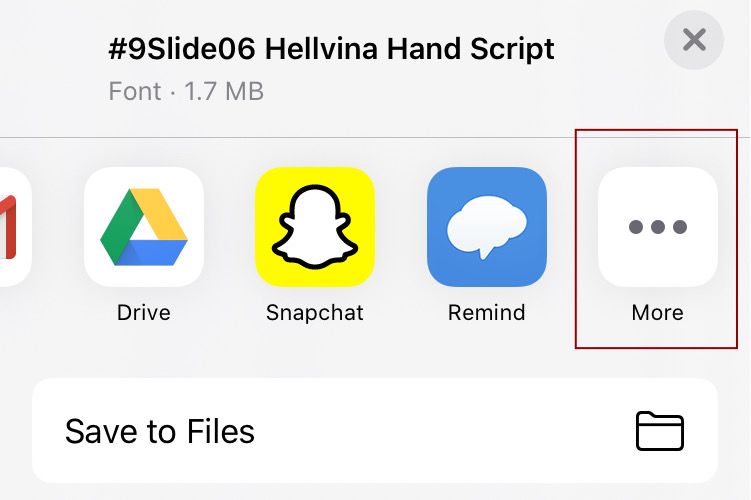This screenshot has width=751, height=500.
Task: Click the More text label
Action: [658, 313]
